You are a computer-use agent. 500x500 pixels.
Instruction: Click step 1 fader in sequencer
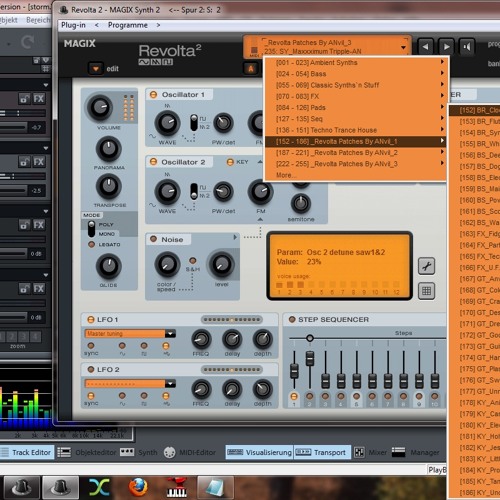pyautogui.click(x=294, y=370)
